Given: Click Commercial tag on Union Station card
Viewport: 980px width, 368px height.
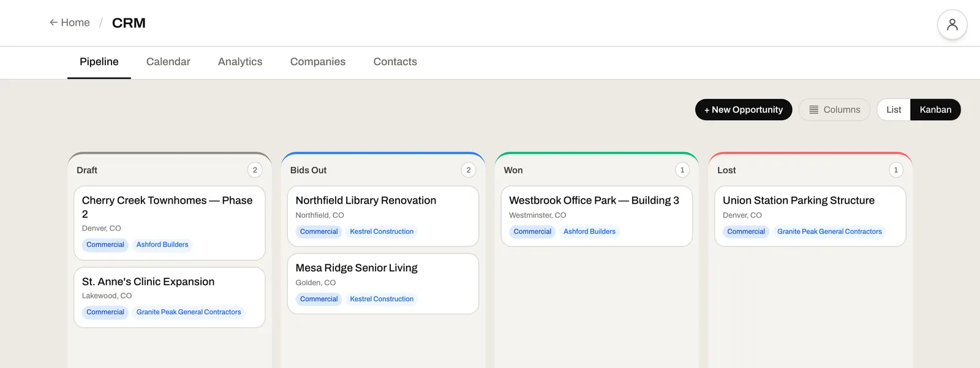Looking at the screenshot, I should tap(746, 232).
